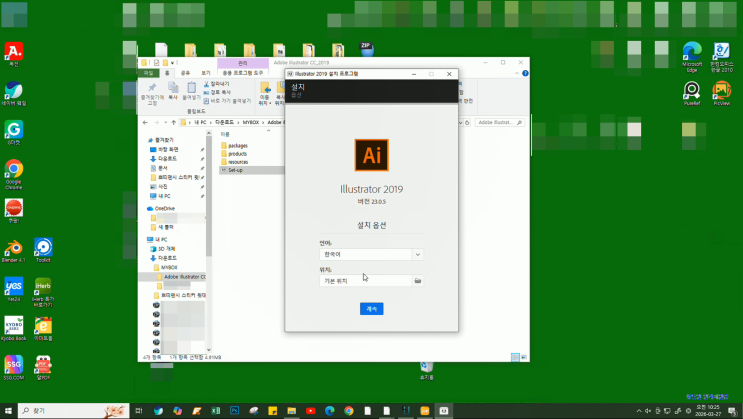Select OneDrive in navigation pane
Screen dimensions: 743x419
click(x=164, y=209)
